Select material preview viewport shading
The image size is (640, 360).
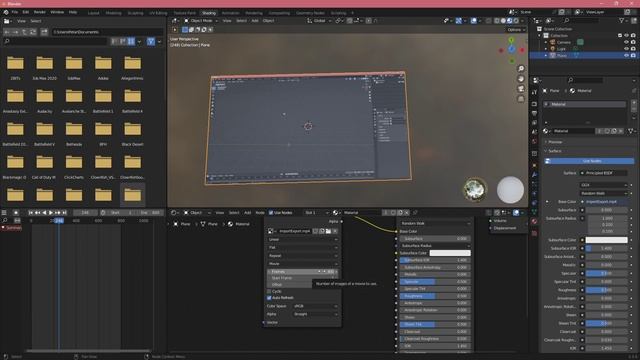[510, 20]
